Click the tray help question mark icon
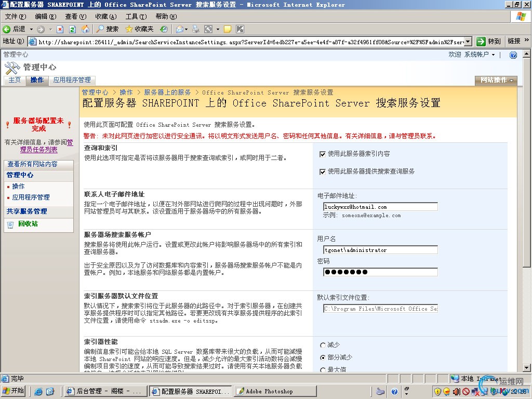Image resolution: width=532 pixels, height=399 pixels. 394,392
